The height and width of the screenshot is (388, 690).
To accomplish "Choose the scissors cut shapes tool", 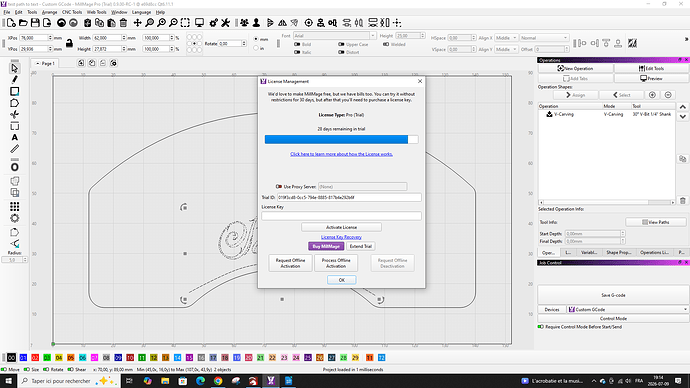I will [x=15, y=114].
